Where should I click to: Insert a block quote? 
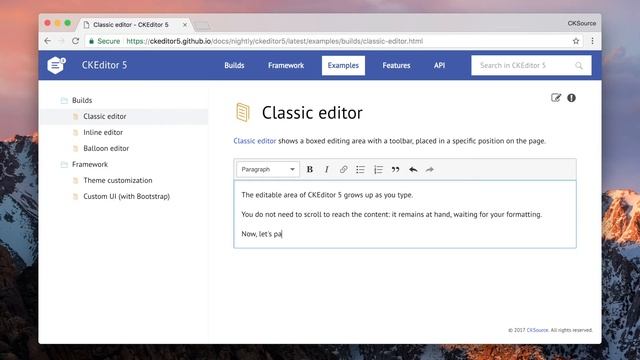tap(396, 169)
